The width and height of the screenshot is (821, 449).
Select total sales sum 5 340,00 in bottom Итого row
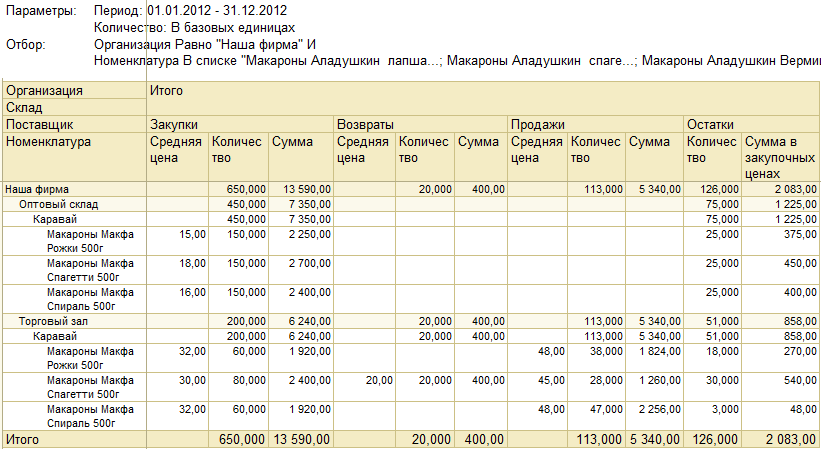654,440
